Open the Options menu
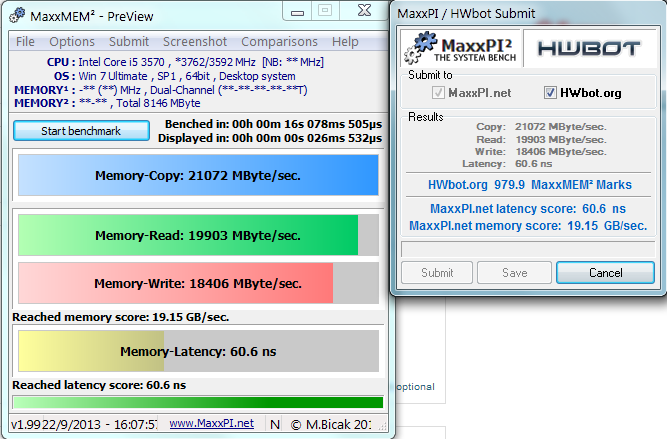 (72, 42)
